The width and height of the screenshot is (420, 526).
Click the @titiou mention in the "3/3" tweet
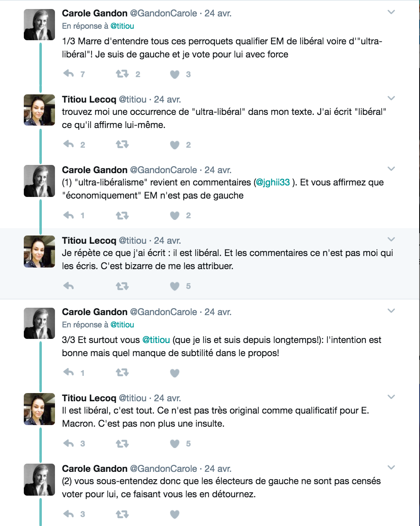pyautogui.click(x=156, y=340)
